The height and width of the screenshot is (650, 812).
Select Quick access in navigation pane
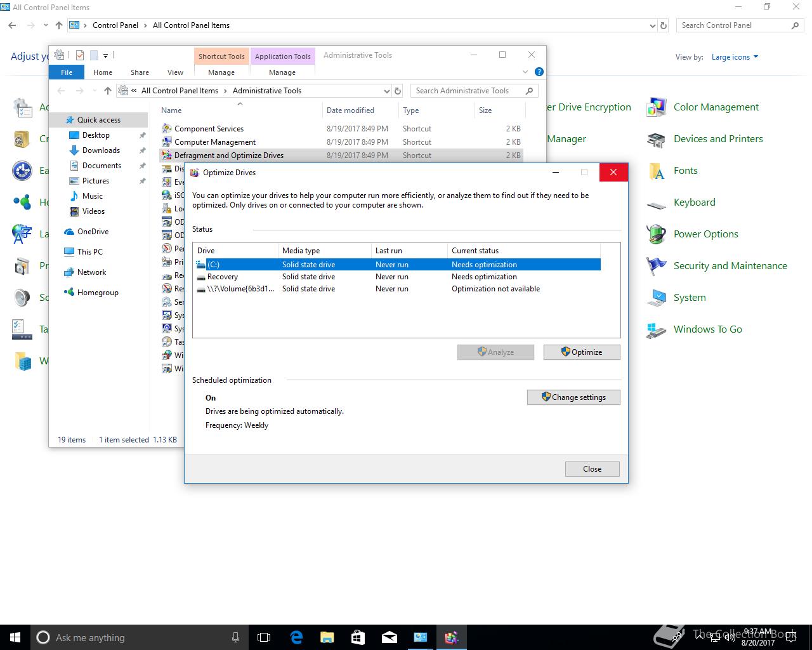point(98,120)
